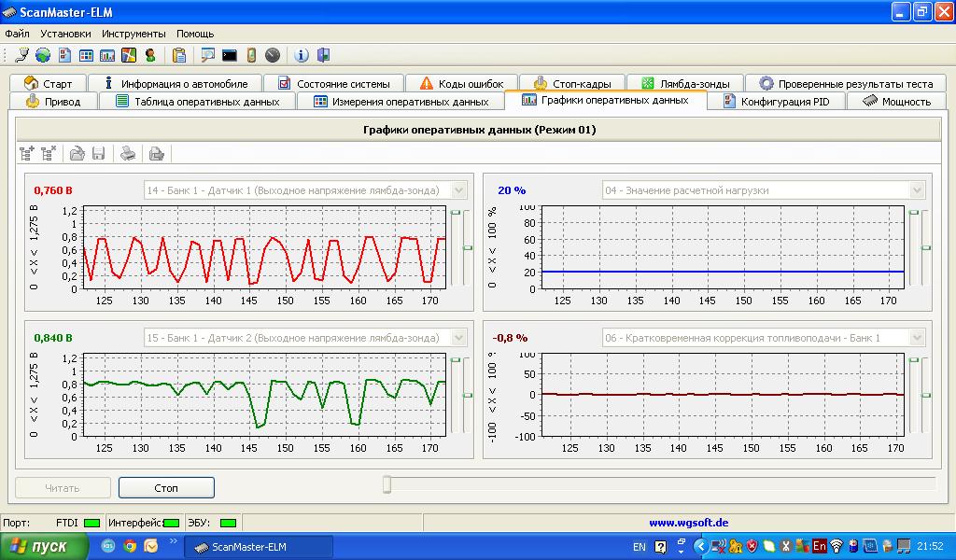Click the пуск Start button on taskbar

coord(44,547)
